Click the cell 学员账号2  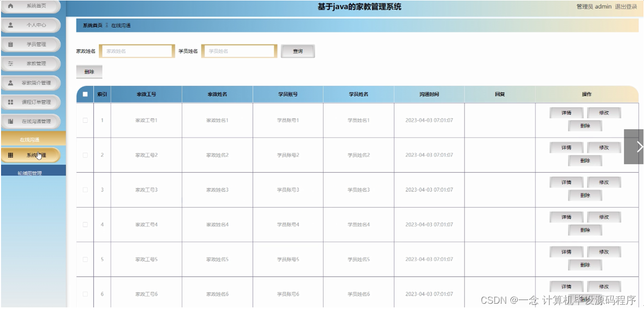point(288,155)
